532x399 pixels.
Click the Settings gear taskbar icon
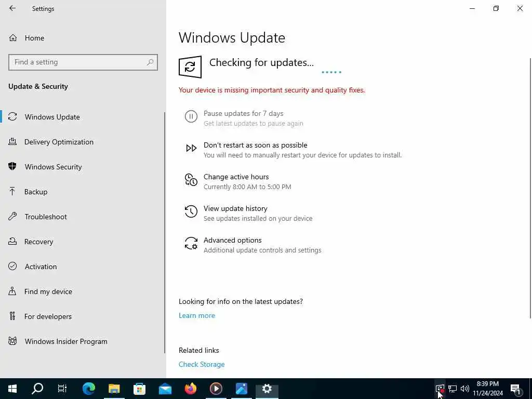tap(267, 389)
